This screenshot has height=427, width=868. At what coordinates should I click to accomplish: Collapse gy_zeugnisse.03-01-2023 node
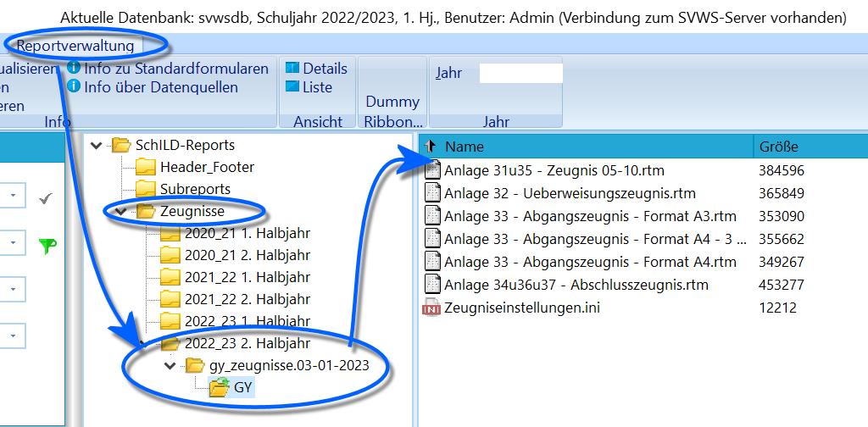(170, 366)
